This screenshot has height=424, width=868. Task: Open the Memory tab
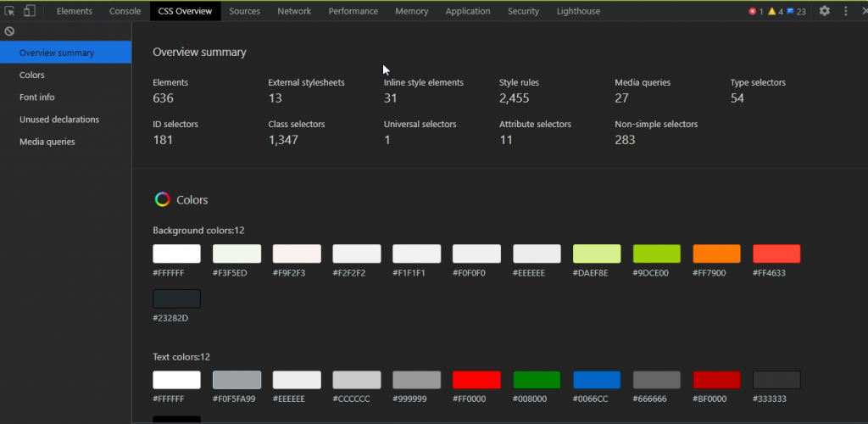(411, 11)
